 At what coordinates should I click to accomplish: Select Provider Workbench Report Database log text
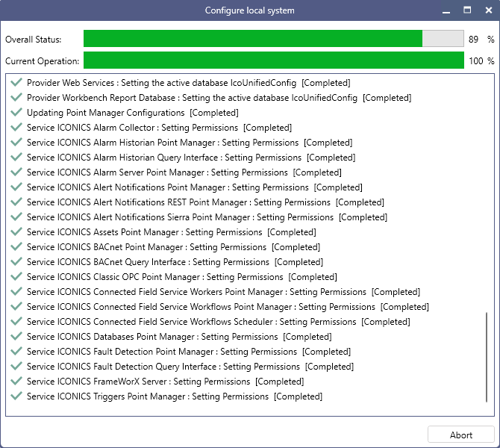click(219, 98)
